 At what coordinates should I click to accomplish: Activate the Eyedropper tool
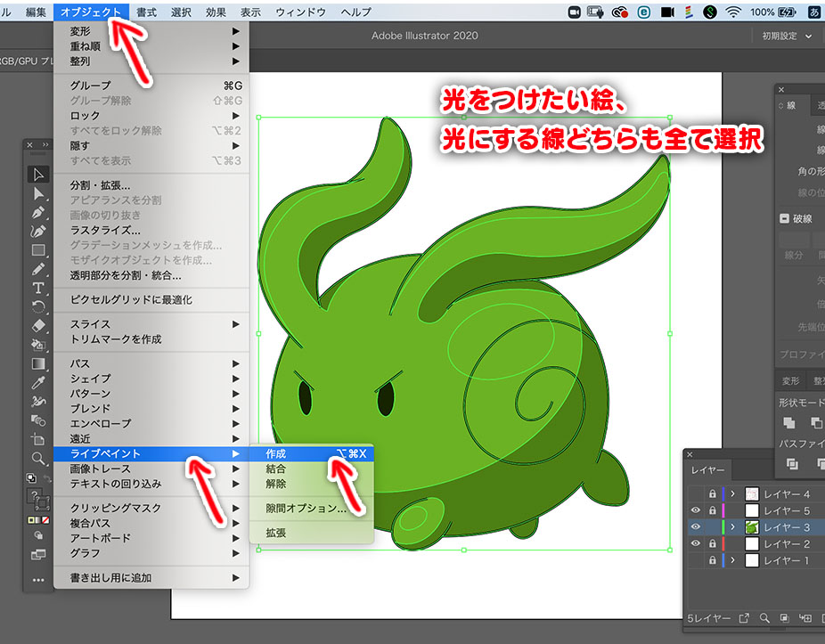38,382
